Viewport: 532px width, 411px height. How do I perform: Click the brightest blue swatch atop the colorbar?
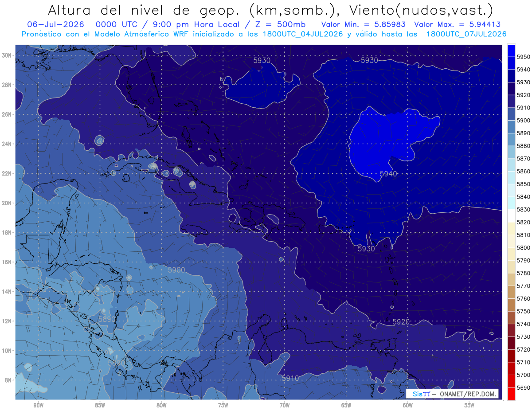point(511,51)
